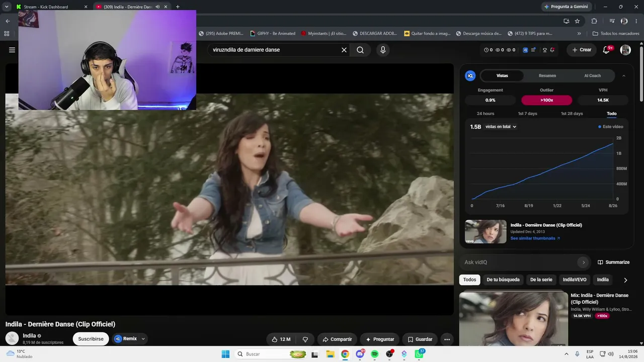Select the AI Coach tab in vidIQ
Image resolution: width=644 pixels, height=362 pixels.
click(x=592, y=76)
